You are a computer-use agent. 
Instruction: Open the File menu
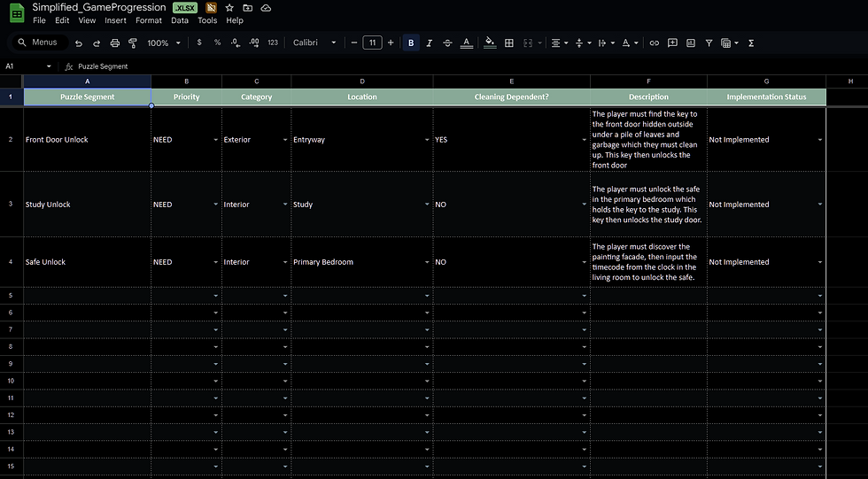[x=39, y=20]
